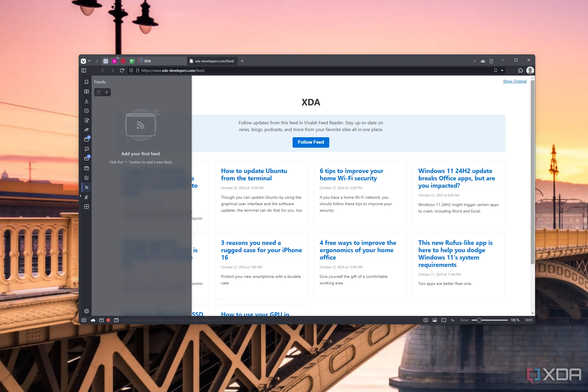
Task: Click Show Original link
Action: tap(514, 81)
